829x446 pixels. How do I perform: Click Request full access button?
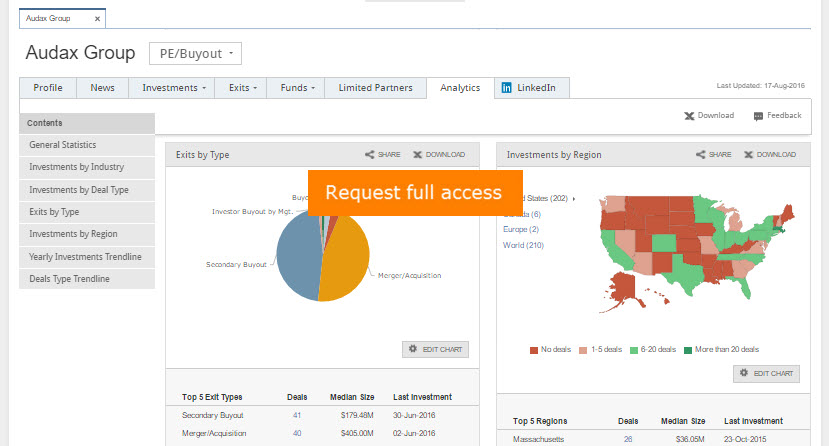(x=415, y=193)
